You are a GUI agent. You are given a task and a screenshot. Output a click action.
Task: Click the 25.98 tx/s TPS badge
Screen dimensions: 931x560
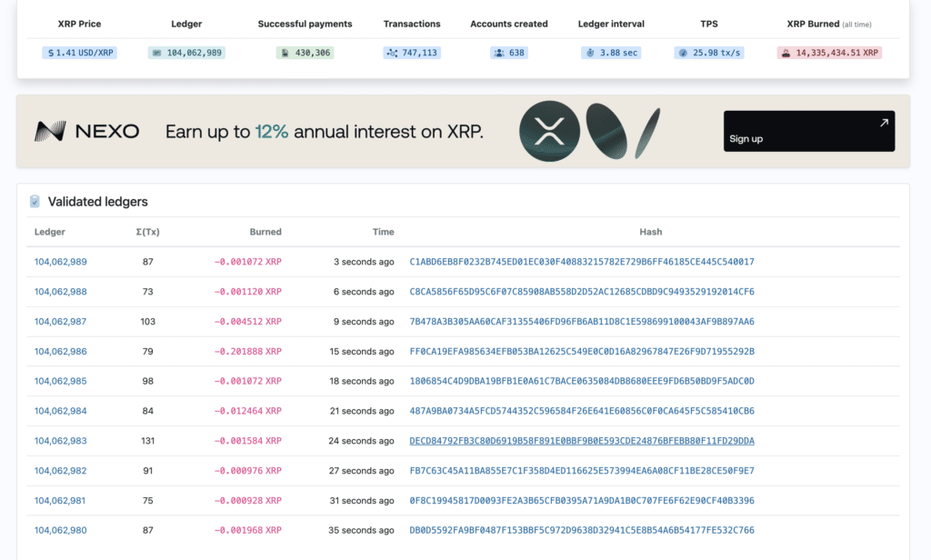(709, 53)
